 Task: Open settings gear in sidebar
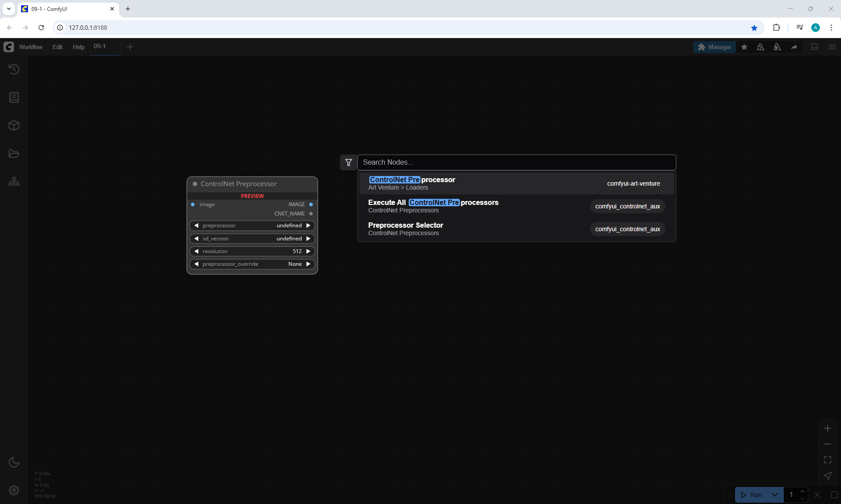coord(14,490)
